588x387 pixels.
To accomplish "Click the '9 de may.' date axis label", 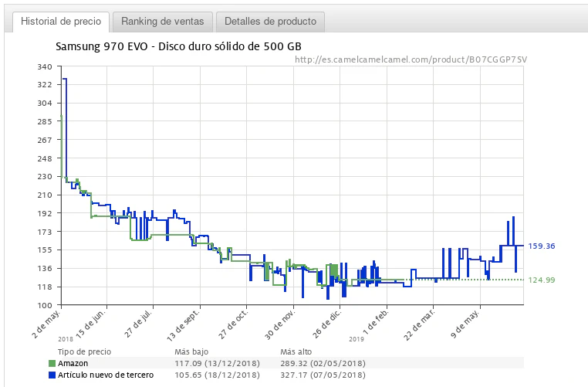I will pyautogui.click(x=467, y=323).
